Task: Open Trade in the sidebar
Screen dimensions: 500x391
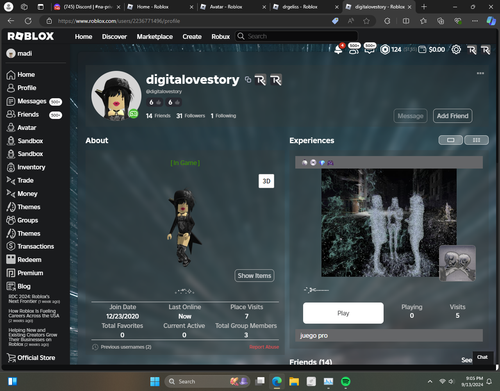Action: [20, 180]
